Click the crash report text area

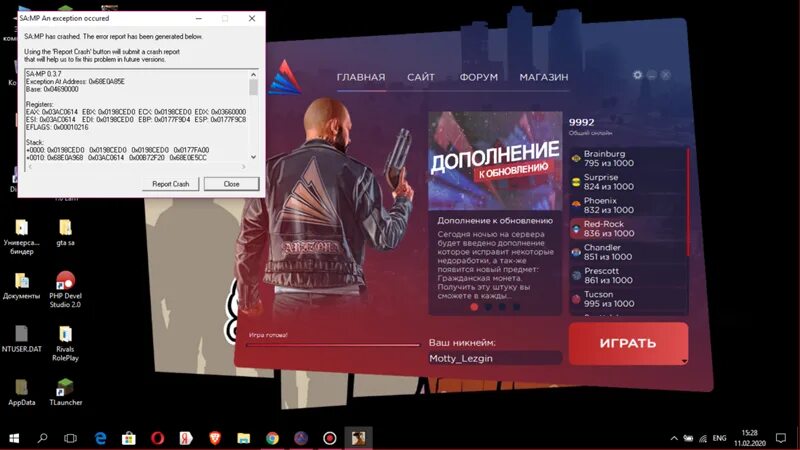(x=137, y=116)
